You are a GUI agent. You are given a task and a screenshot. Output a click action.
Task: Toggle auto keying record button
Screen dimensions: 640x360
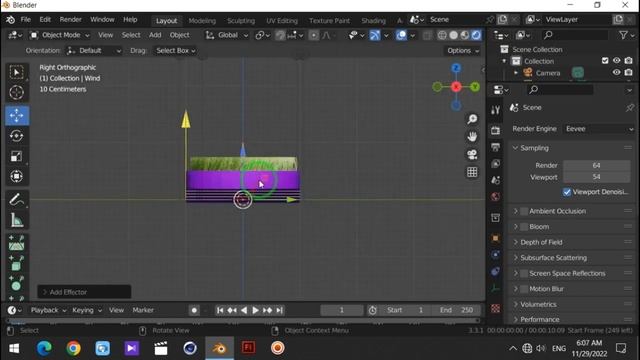point(194,310)
